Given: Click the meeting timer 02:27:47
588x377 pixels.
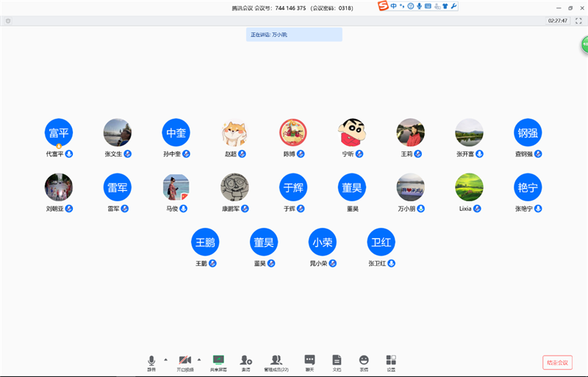Looking at the screenshot, I should 558,21.
